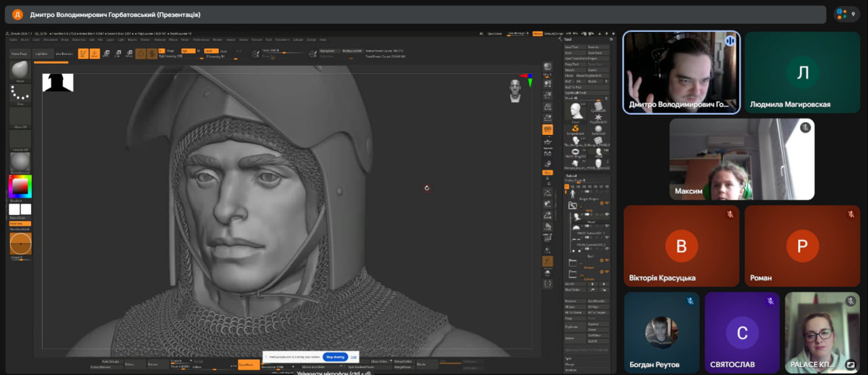Activate the orange Edit mode button
Image resolution: width=868 pixels, height=375 pixels.
pyautogui.click(x=83, y=54)
